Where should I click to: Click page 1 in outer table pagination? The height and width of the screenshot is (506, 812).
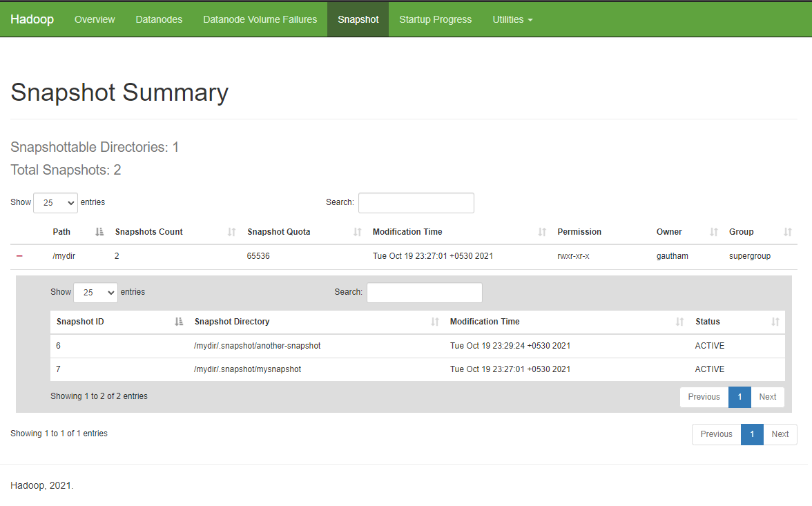[x=752, y=434]
